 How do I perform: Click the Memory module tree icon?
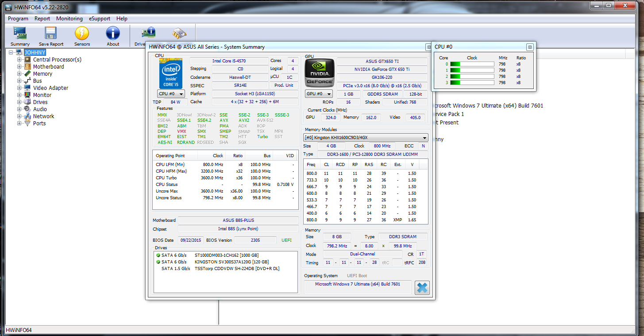point(27,73)
